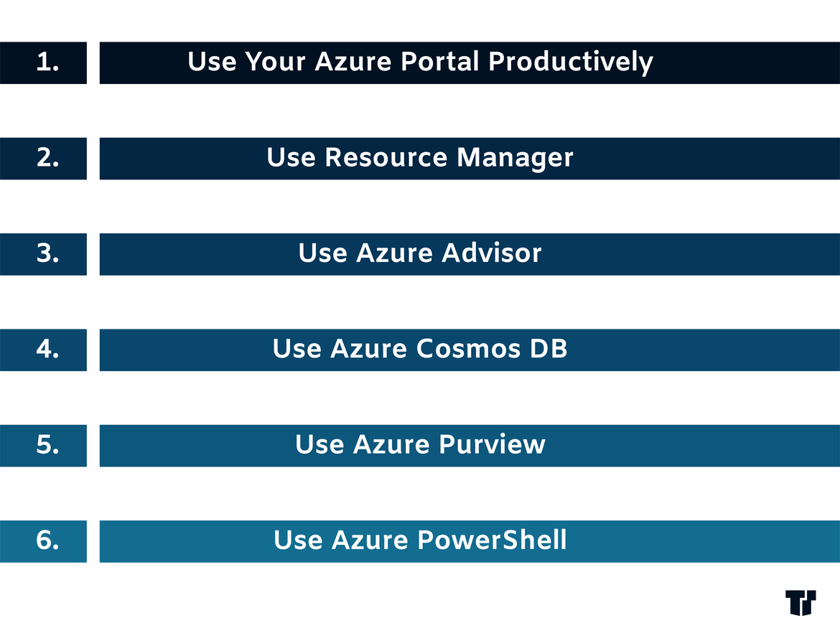Viewport: 840px width, 636px height.
Task: Click the word 'Manager' in second bar
Action: coord(515,158)
